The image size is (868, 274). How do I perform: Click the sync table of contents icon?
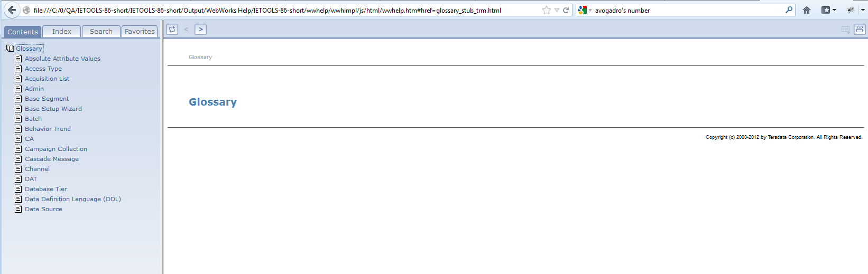pyautogui.click(x=172, y=30)
